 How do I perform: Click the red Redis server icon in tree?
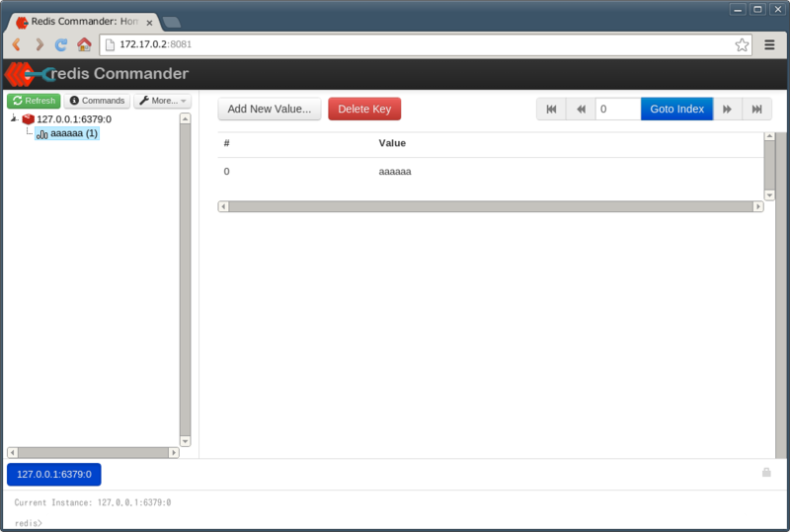[x=29, y=118]
